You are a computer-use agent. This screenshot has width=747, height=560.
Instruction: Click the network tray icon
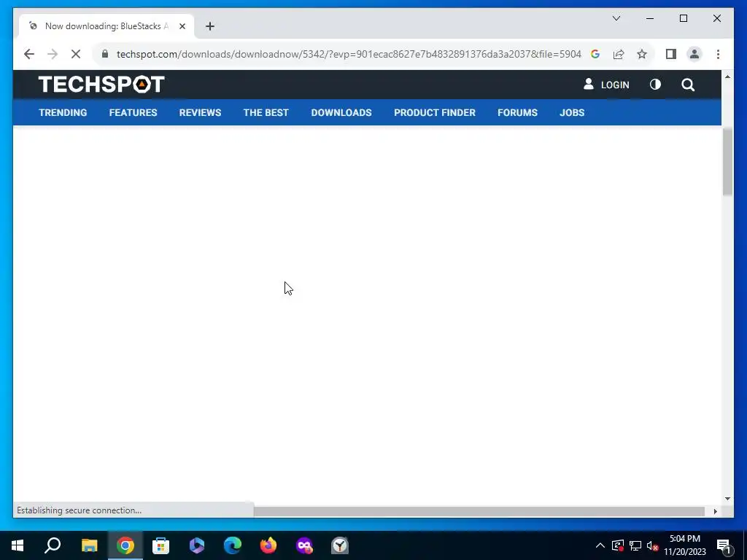635,545
